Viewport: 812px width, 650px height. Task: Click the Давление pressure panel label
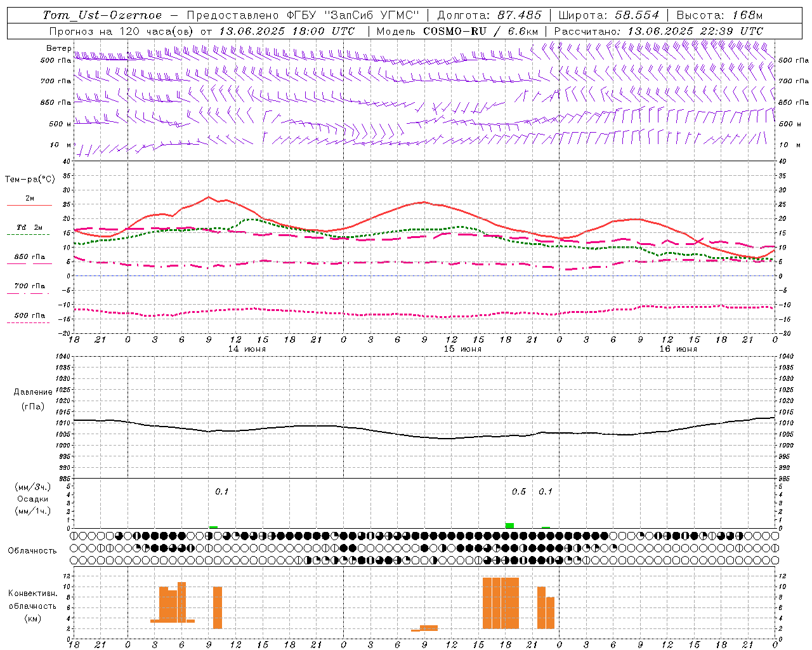[33, 392]
